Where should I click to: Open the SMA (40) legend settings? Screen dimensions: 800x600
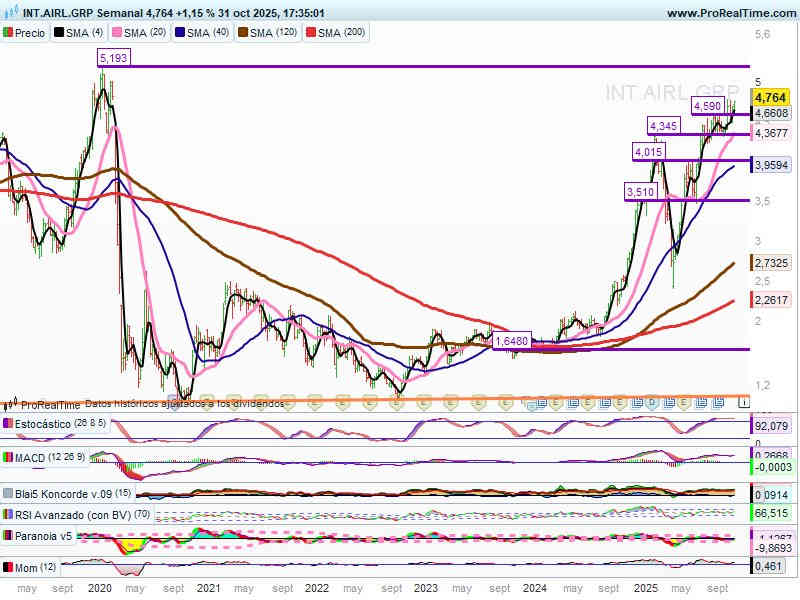point(205,33)
